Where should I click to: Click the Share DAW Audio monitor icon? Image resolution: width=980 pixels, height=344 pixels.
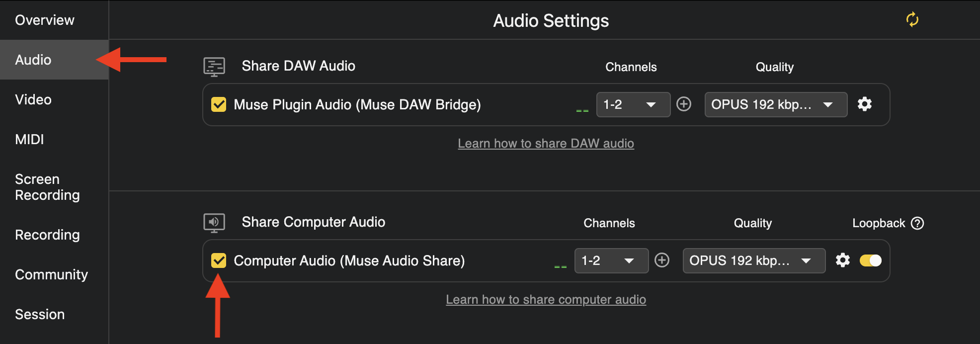214,67
